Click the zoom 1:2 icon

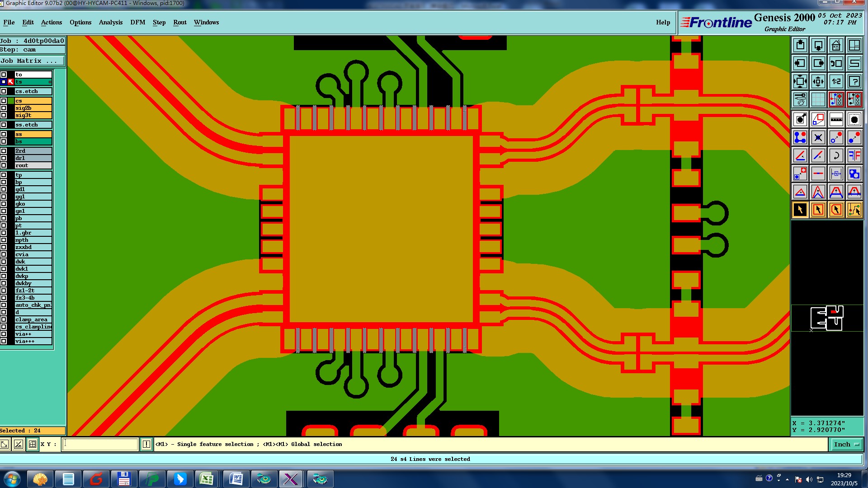click(836, 81)
